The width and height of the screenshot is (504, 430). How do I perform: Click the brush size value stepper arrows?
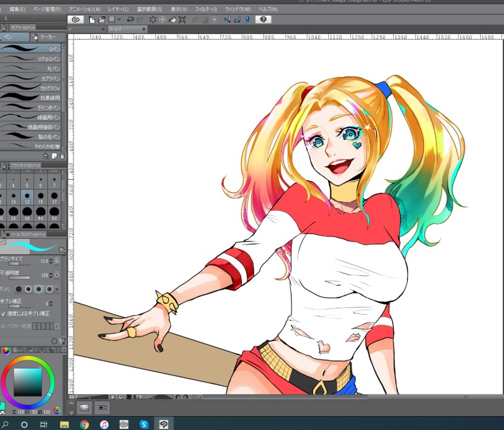51,261
